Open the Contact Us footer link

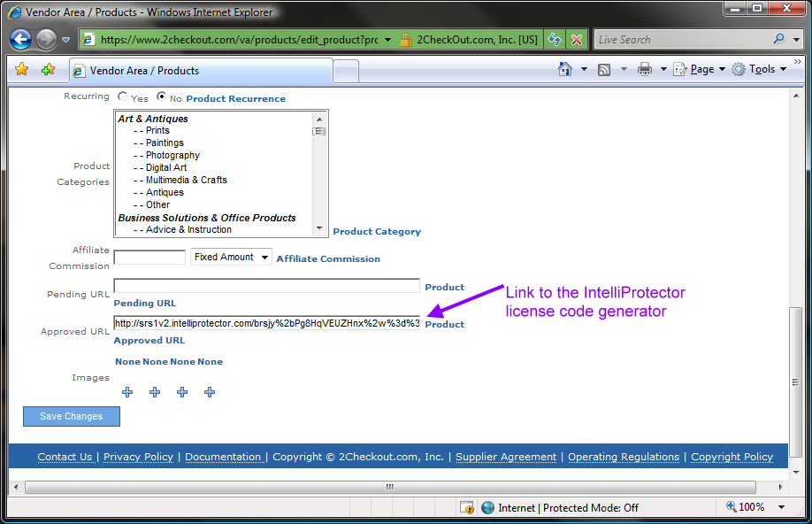[x=65, y=457]
